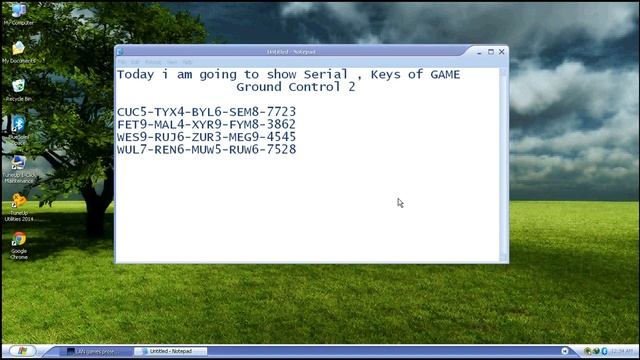Click the Notepad scrollbar up arrow
Image resolution: width=640 pixels, height=360 pixels.
[x=503, y=73]
